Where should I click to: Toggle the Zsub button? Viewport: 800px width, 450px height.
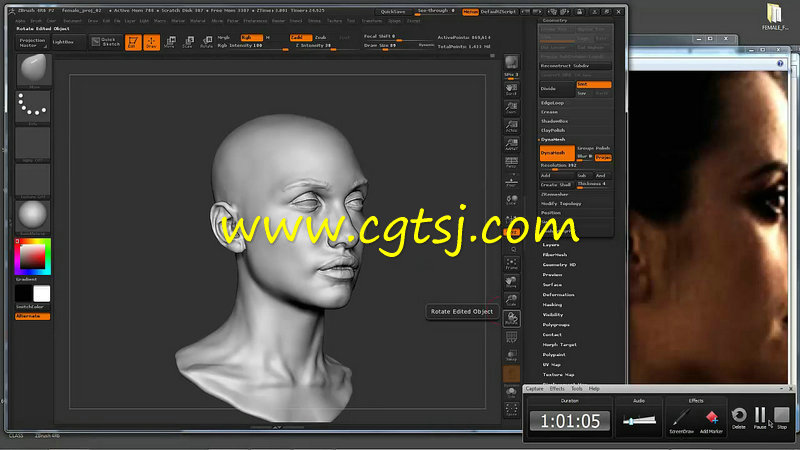pyautogui.click(x=320, y=37)
